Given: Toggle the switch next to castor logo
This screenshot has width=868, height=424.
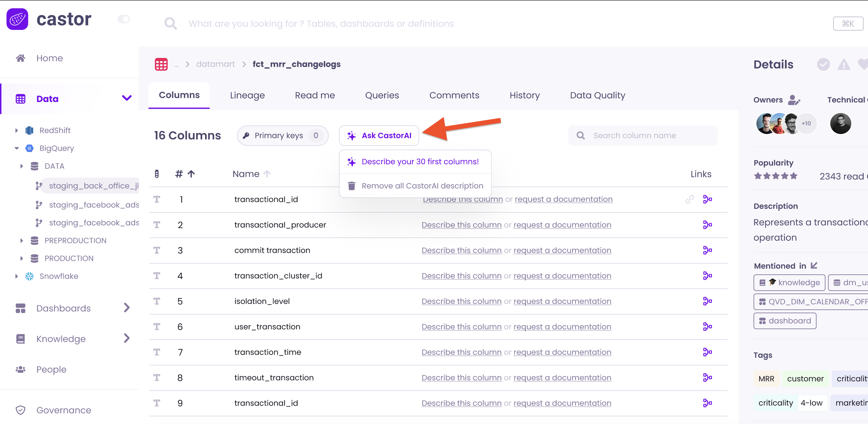Looking at the screenshot, I should pyautogui.click(x=124, y=19).
